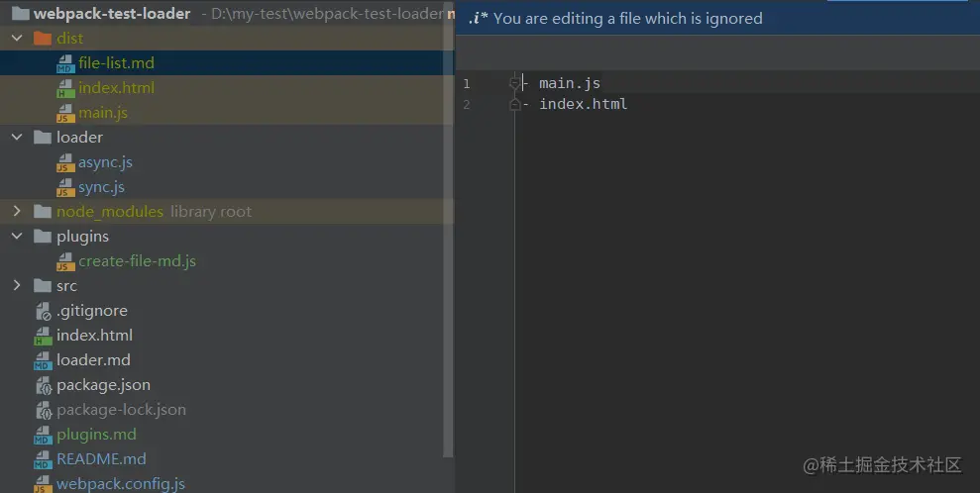Click the package-lock.json file icon
Viewport: 980px width, 493px height.
[44, 411]
